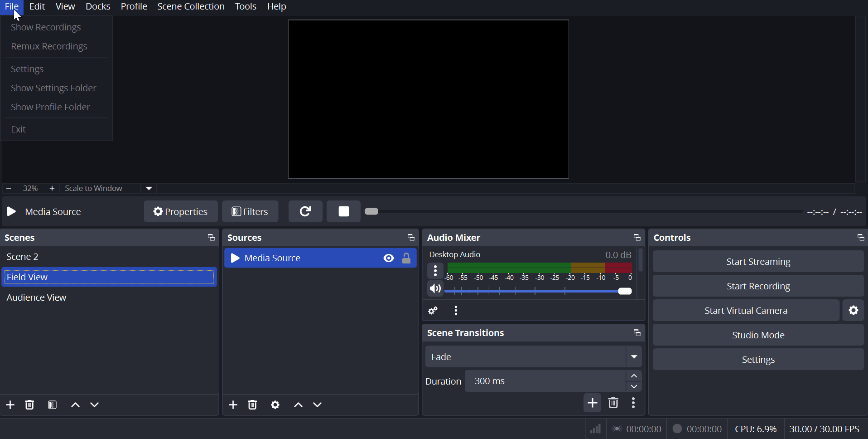
Task: Remove selected source with trash icon
Action: tap(253, 405)
